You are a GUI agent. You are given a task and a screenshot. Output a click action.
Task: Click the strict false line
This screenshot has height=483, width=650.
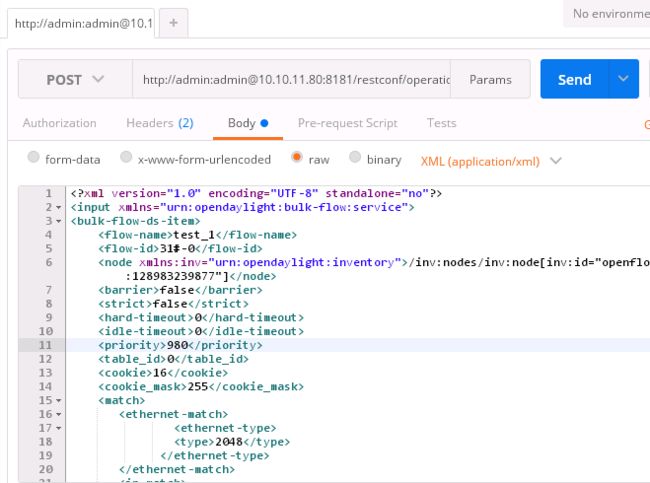[x=173, y=304]
